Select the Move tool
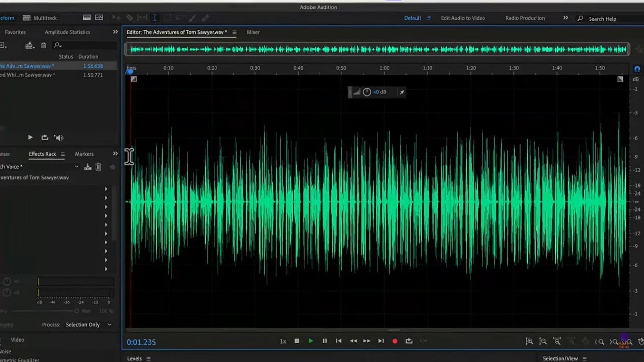Screen dimensions: 644x362 116,18
